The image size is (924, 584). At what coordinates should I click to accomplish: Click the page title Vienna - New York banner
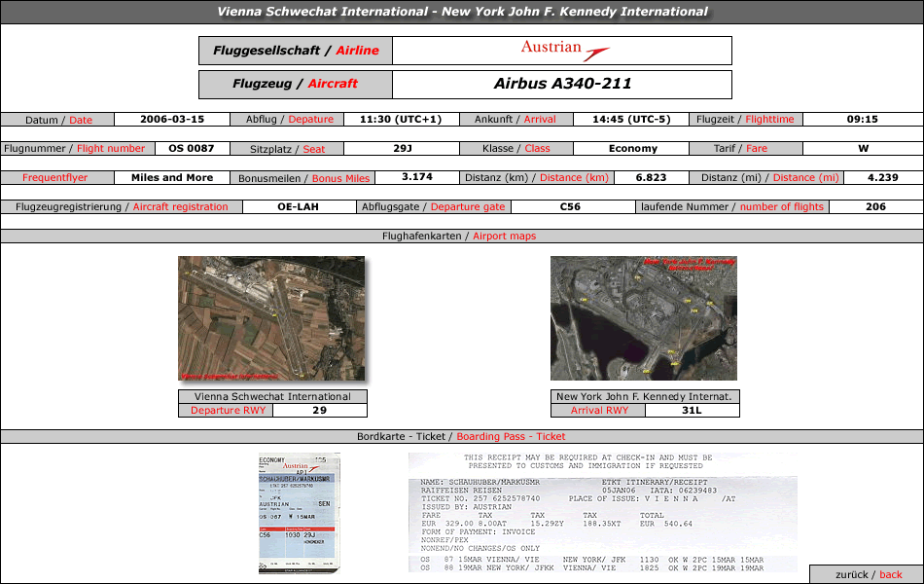462,13
